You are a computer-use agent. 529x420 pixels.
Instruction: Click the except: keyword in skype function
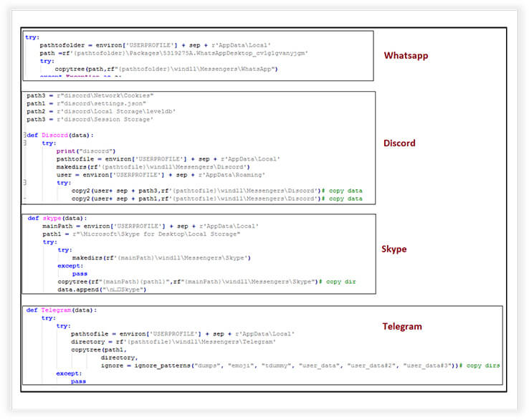pos(70,266)
